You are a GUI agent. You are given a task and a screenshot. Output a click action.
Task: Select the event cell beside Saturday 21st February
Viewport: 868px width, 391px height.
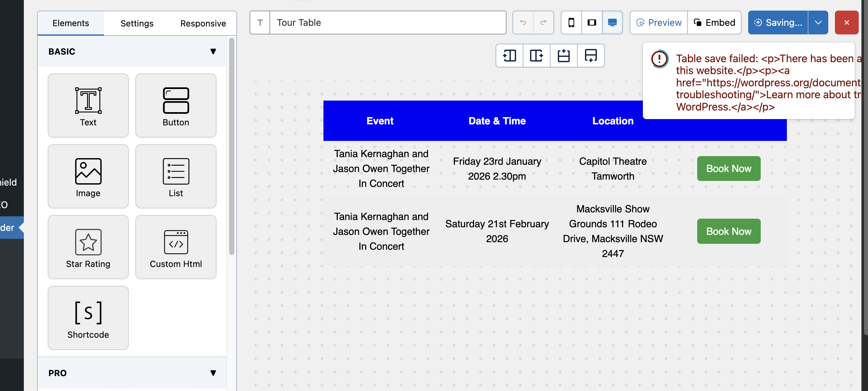point(381,231)
